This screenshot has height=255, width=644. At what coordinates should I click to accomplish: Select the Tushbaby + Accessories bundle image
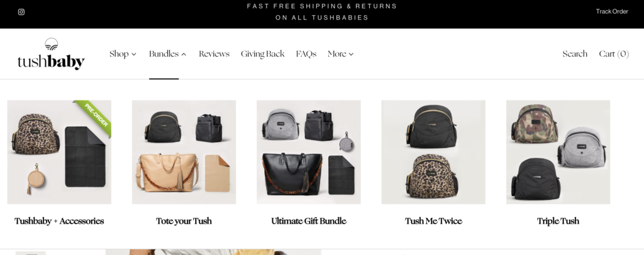(59, 152)
